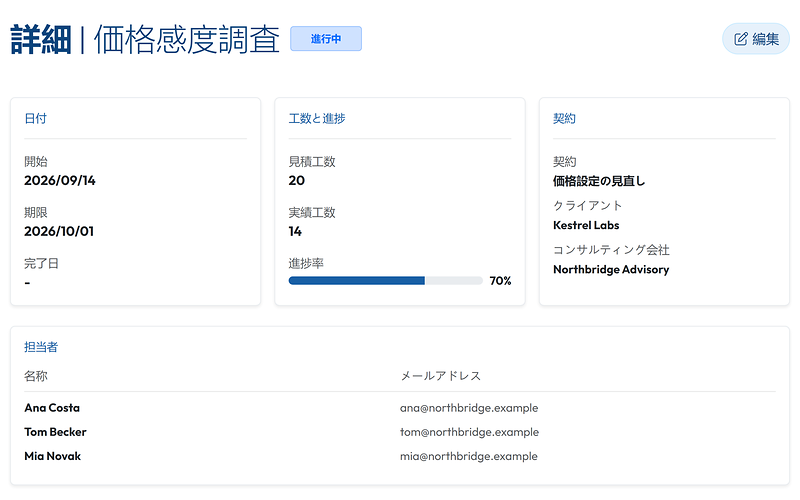Click the 見積工数 label
The height and width of the screenshot is (500, 800).
(x=312, y=162)
